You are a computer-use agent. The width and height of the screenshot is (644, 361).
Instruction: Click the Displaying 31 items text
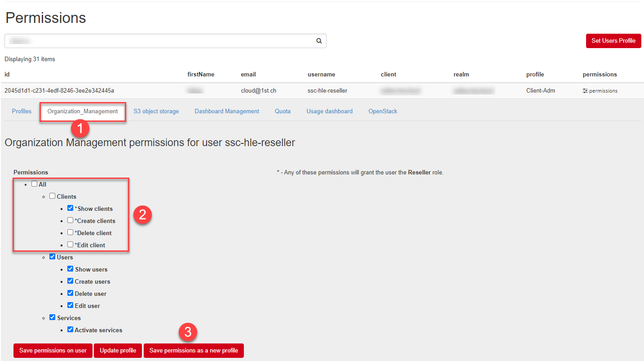tap(30, 59)
